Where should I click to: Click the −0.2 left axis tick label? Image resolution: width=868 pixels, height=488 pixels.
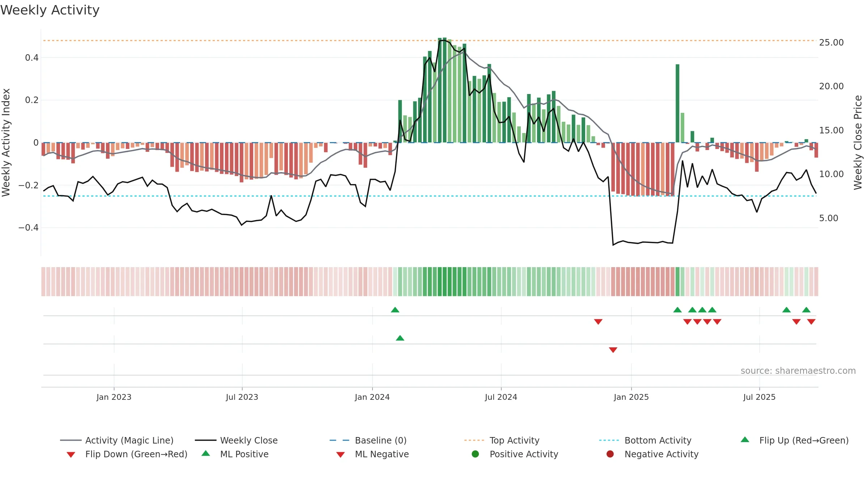point(28,185)
